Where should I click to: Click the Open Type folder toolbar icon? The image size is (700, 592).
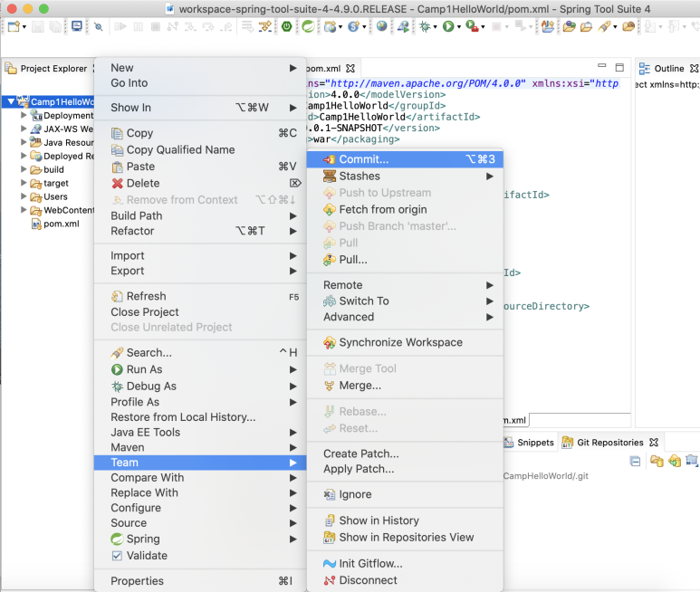(569, 27)
